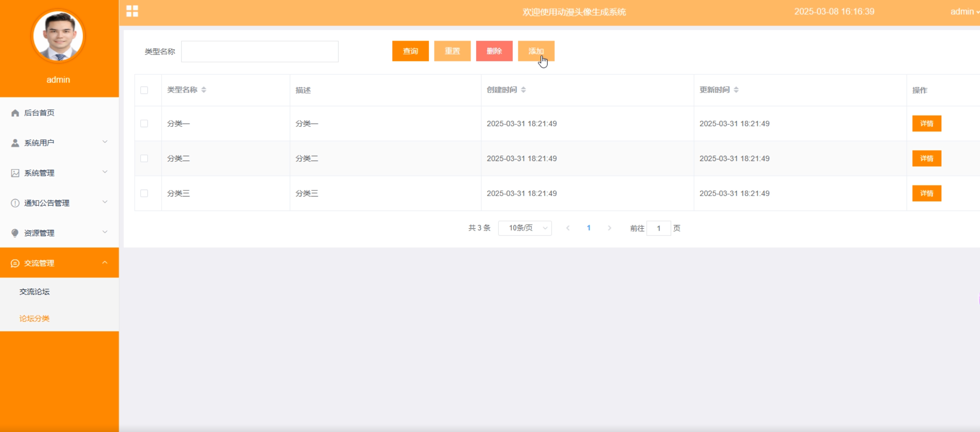This screenshot has width=980, height=432.
Task: Open 系统管理 menu item
Action: pos(59,173)
